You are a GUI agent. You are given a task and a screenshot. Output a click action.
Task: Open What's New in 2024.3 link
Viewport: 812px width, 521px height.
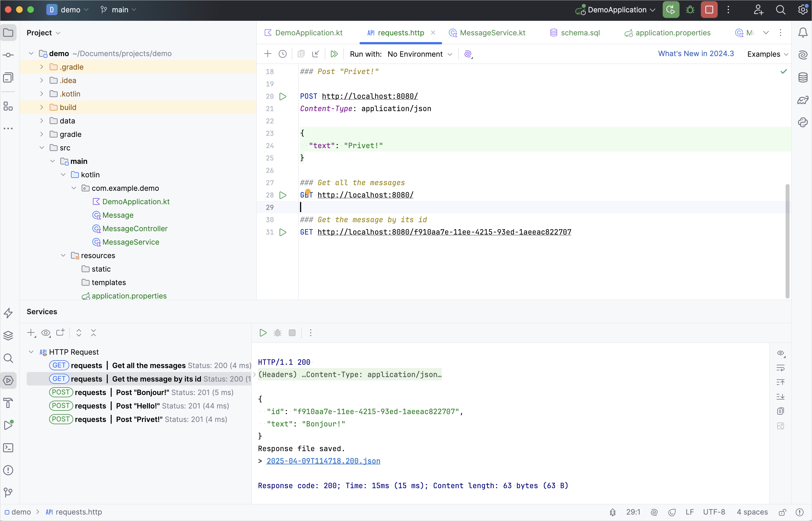[x=696, y=54]
